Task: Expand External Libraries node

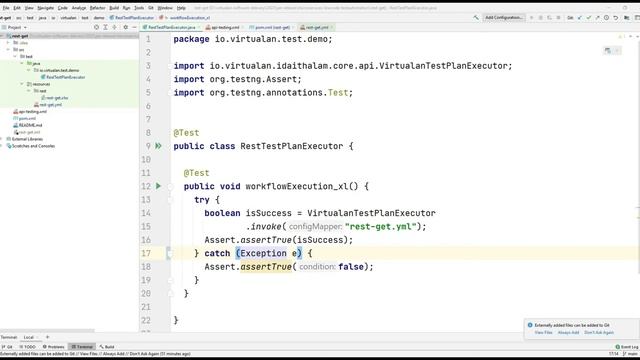Action: pyautogui.click(x=2, y=139)
